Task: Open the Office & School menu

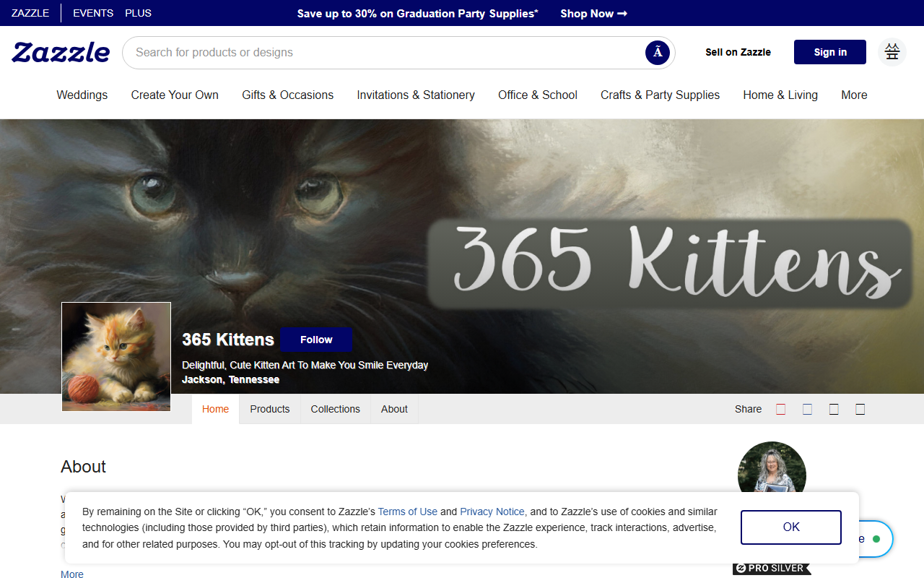Action: (x=538, y=95)
